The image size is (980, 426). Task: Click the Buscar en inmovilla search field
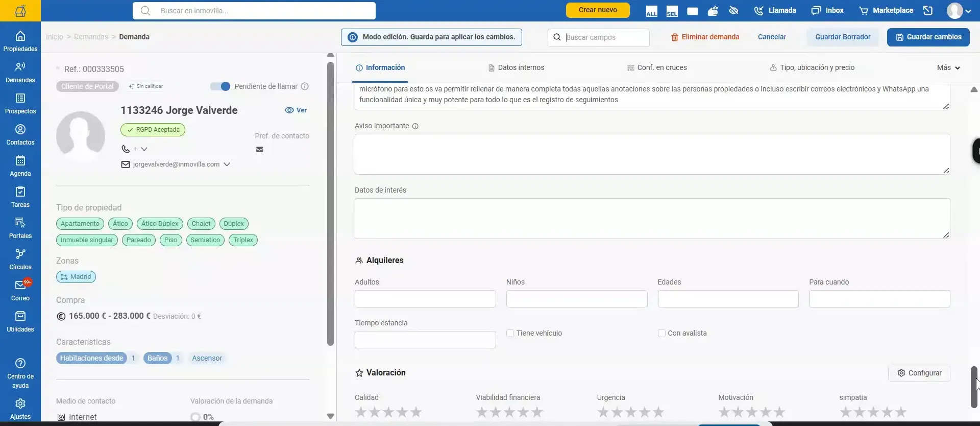tap(254, 11)
